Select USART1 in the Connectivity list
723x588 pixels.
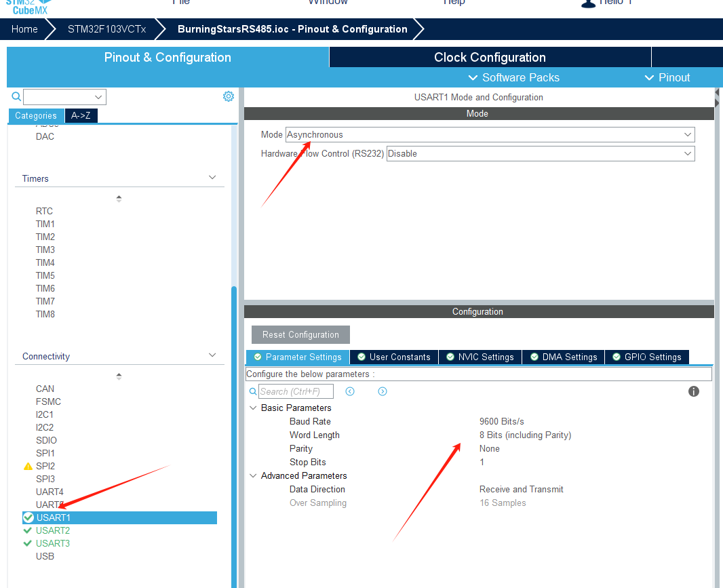coord(120,517)
